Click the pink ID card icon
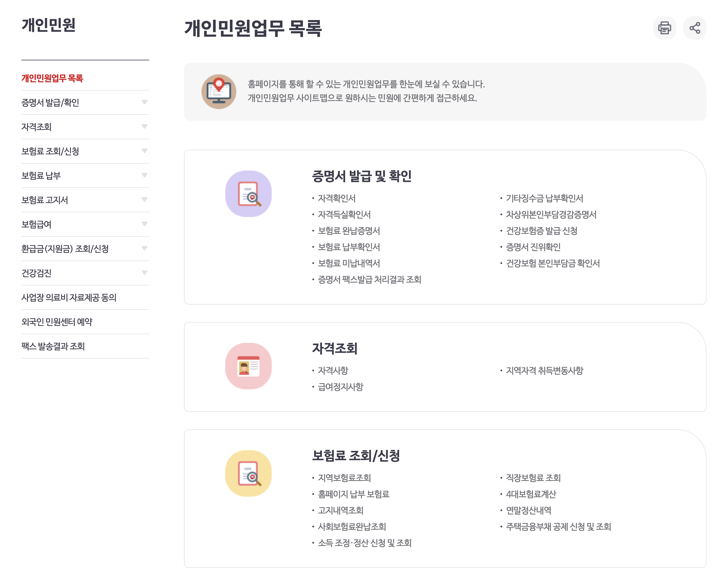The height and width of the screenshot is (568, 728). 248,366
